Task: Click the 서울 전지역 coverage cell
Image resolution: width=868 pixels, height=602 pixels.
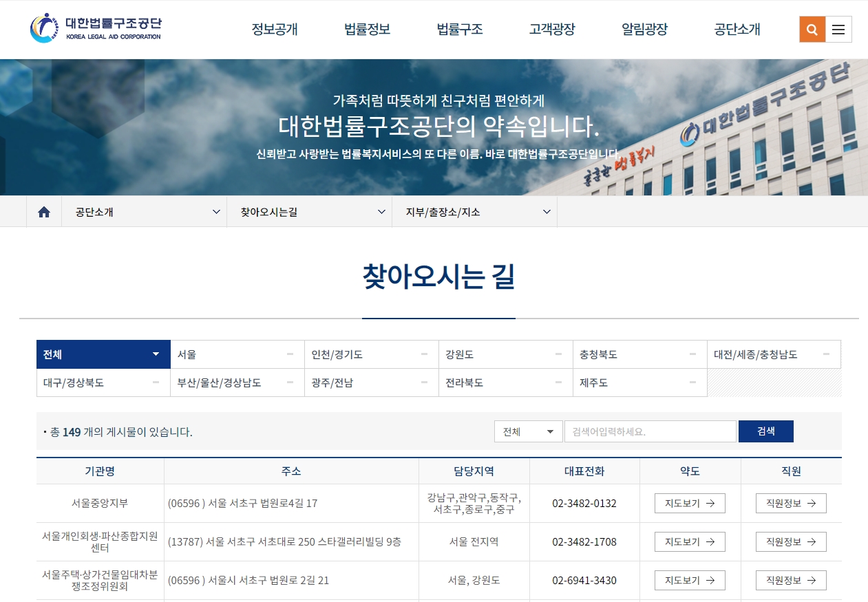Action: (x=474, y=541)
